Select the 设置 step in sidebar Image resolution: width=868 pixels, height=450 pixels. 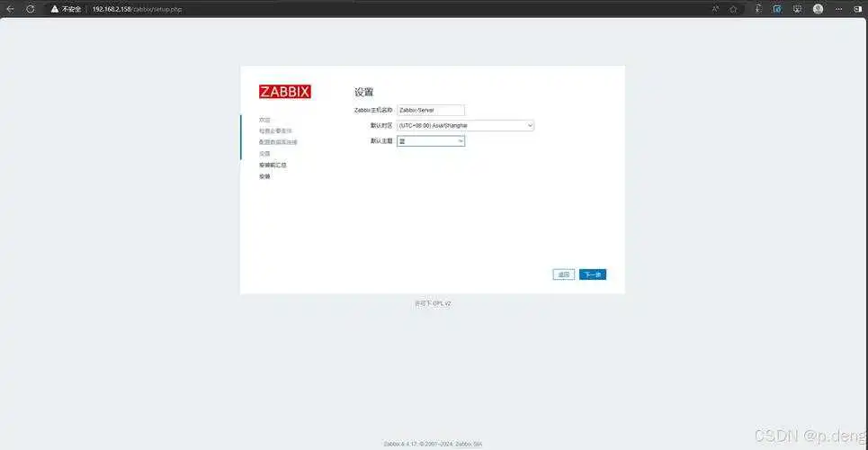264,154
